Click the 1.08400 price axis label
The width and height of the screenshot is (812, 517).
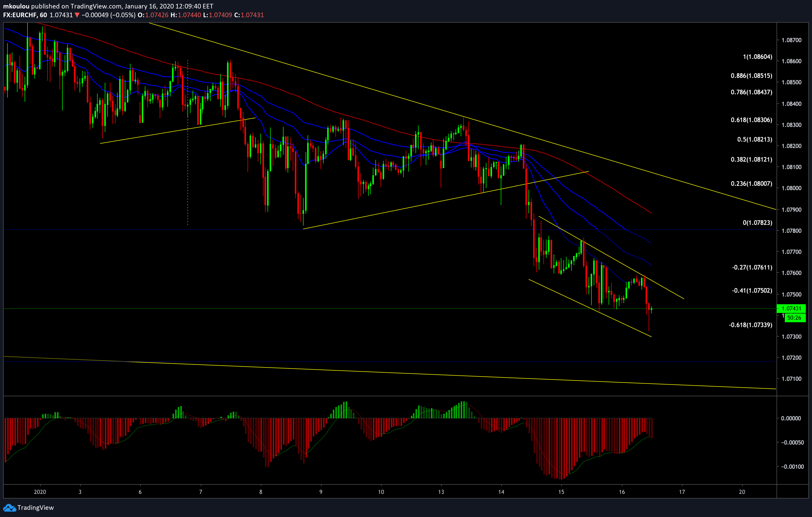pos(791,104)
